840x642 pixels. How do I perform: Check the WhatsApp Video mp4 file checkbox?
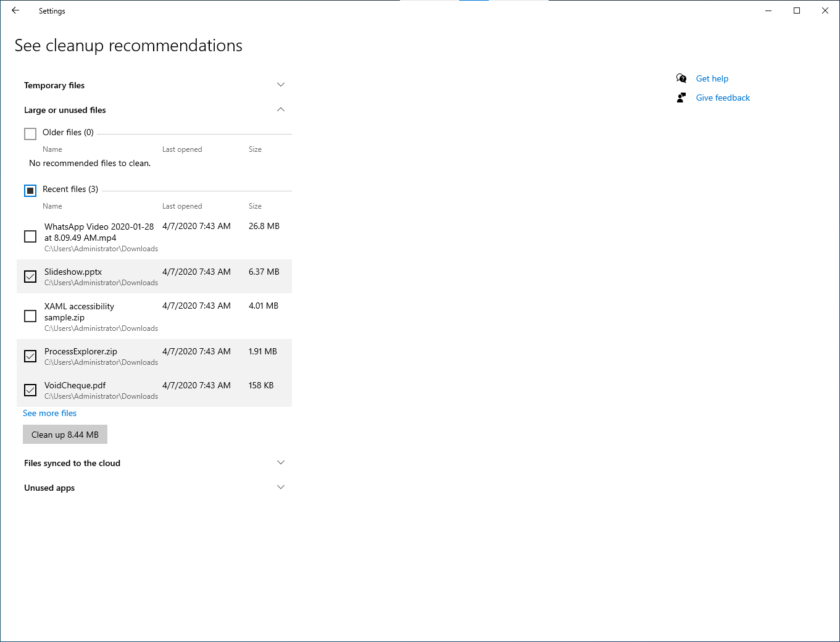pyautogui.click(x=30, y=236)
